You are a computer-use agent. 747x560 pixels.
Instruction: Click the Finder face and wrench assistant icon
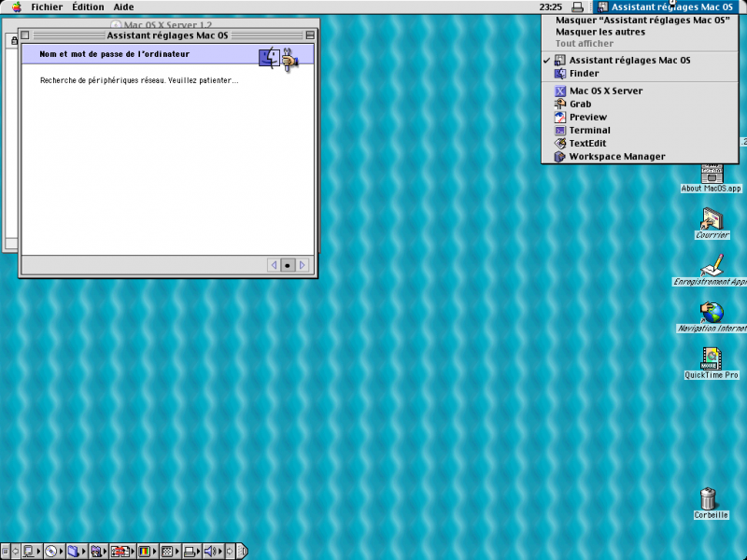(x=278, y=59)
